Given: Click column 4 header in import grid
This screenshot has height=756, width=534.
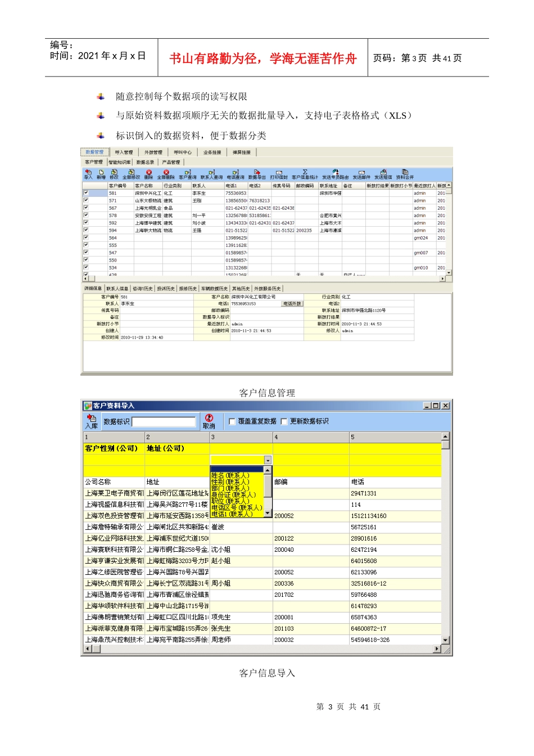Looking at the screenshot, I should pyautogui.click(x=311, y=437).
